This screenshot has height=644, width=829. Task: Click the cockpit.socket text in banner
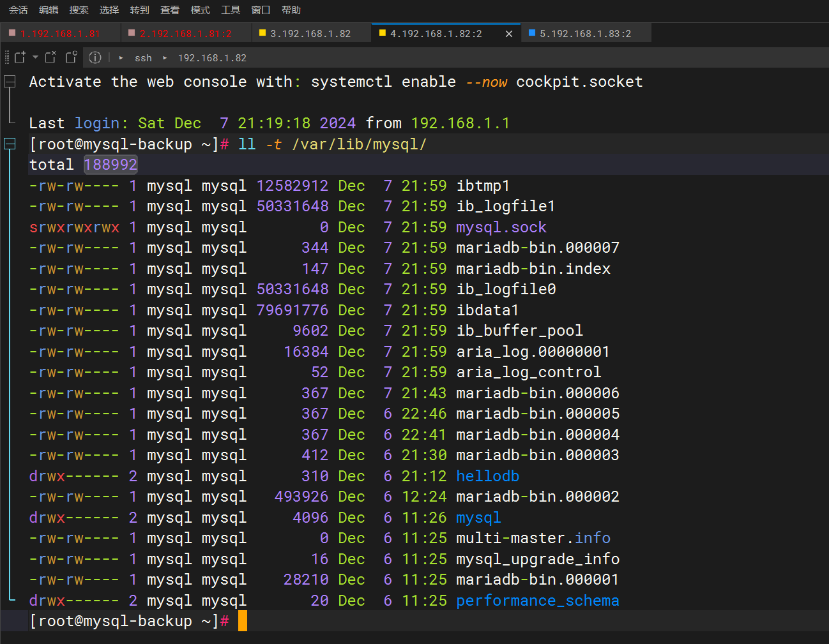[x=579, y=82]
